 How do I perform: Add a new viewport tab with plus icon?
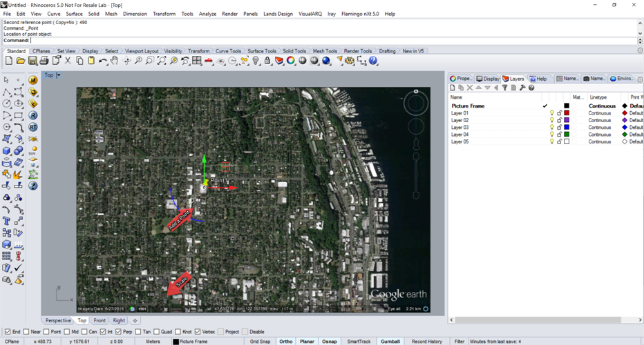coord(135,321)
